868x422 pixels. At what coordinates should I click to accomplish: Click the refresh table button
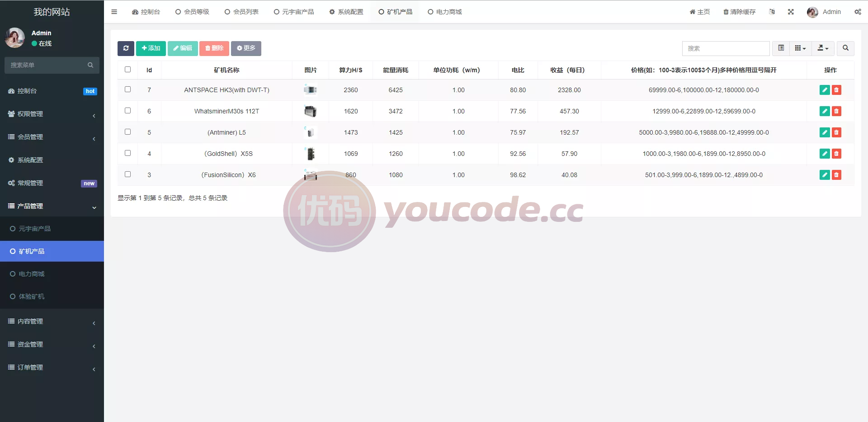[126, 48]
